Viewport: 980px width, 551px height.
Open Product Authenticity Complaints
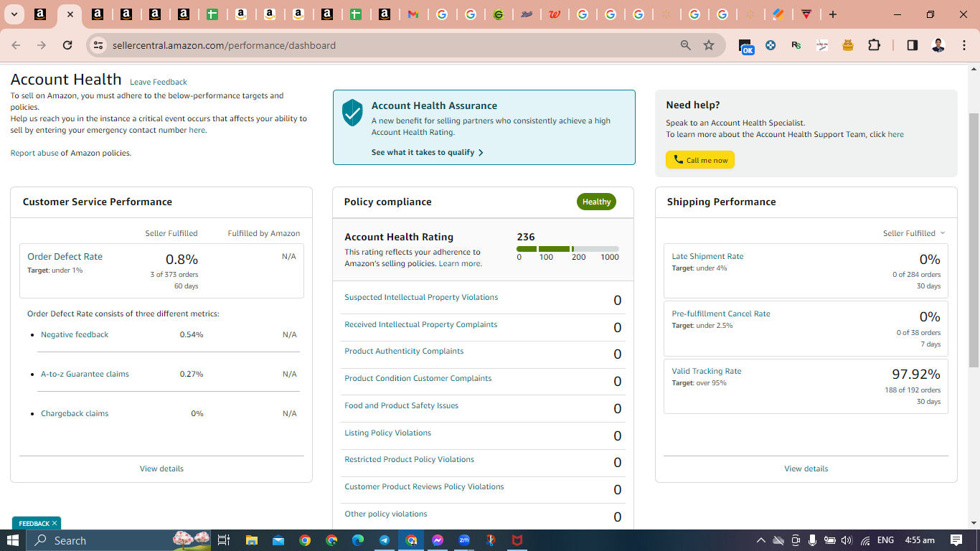click(404, 351)
